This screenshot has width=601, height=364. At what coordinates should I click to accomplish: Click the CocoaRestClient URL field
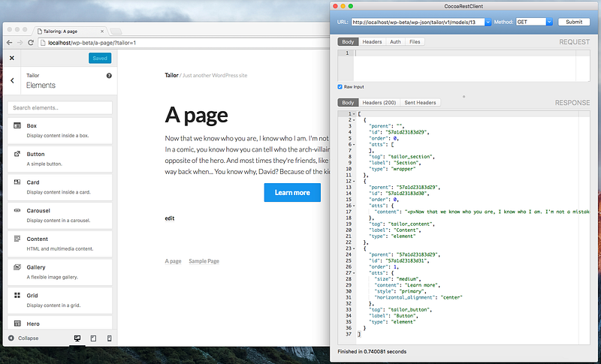(418, 23)
